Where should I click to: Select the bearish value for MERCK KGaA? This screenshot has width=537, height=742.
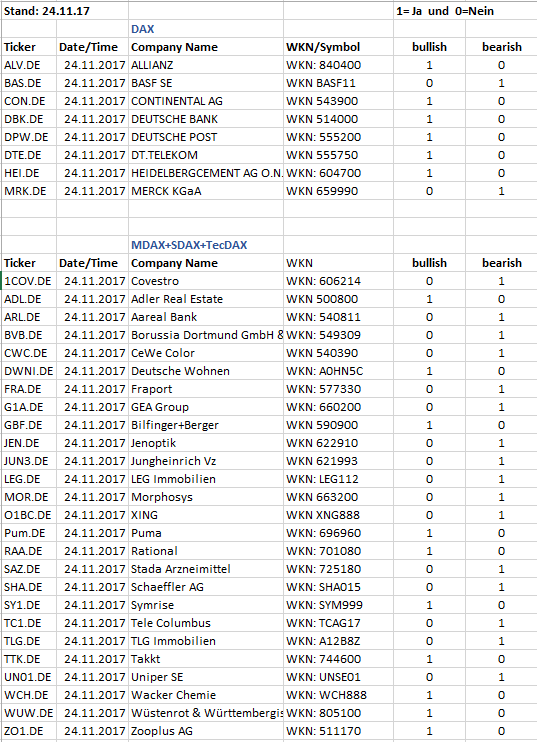click(501, 191)
